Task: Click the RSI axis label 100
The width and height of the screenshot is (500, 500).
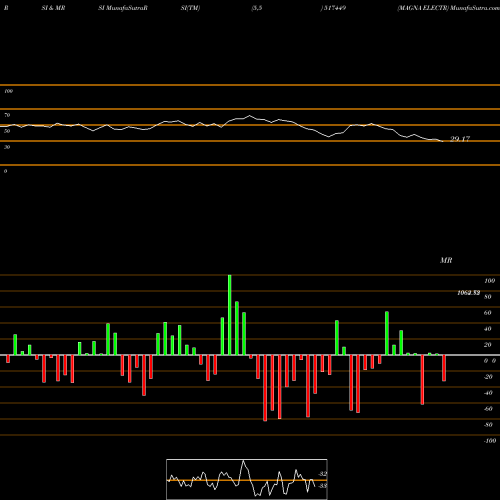Action: (x=9, y=91)
